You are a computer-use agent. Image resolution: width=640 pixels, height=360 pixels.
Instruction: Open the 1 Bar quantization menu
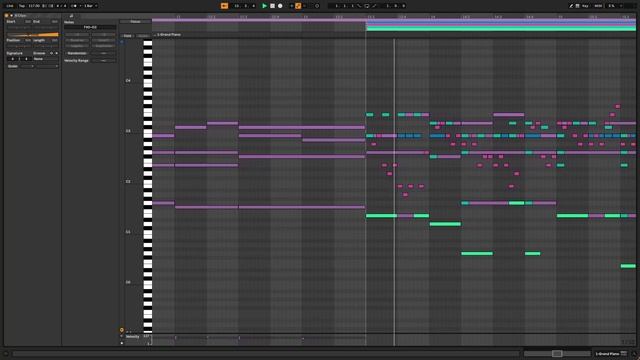pos(90,6)
